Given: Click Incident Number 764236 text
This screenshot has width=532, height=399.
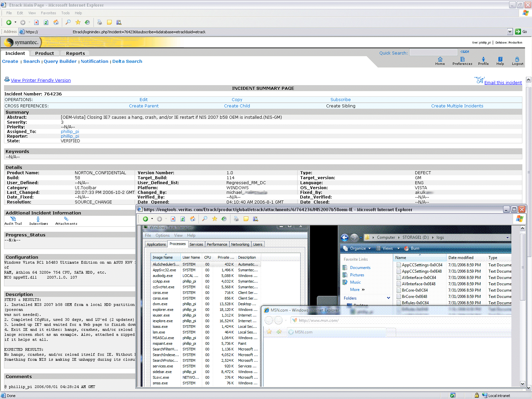Looking at the screenshot, I should 33,94.
